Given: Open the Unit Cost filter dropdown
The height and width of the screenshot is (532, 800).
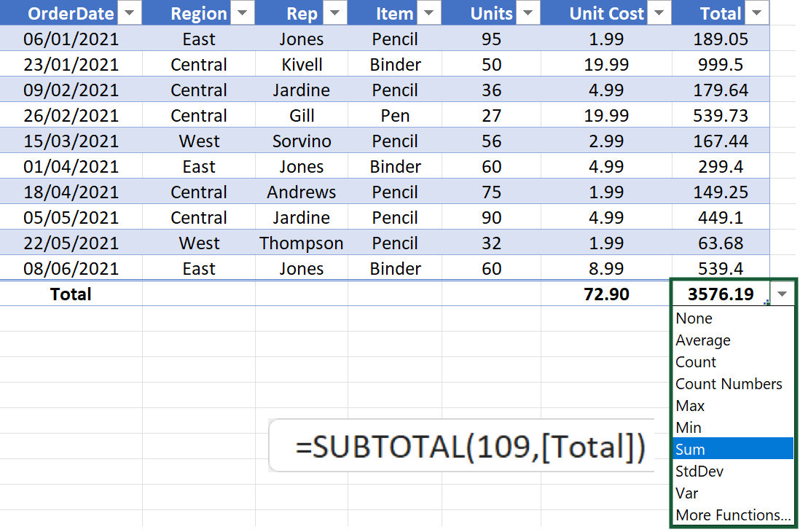Looking at the screenshot, I should click(x=659, y=13).
